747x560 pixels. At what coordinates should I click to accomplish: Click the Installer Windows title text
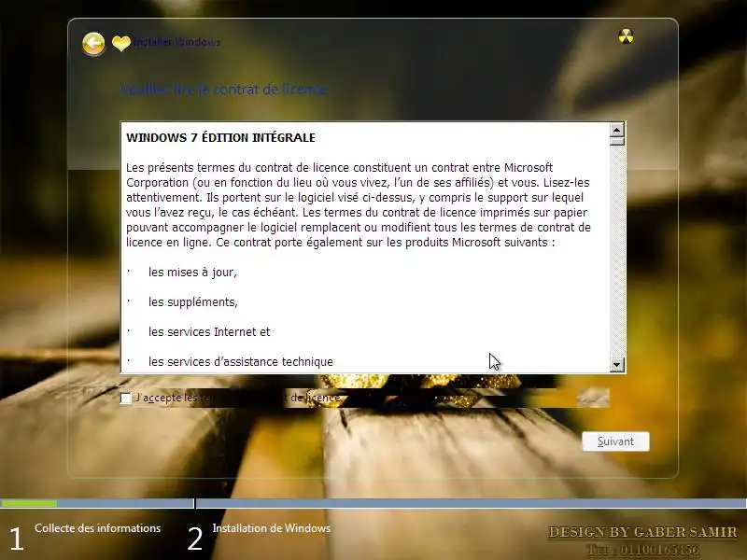click(176, 42)
